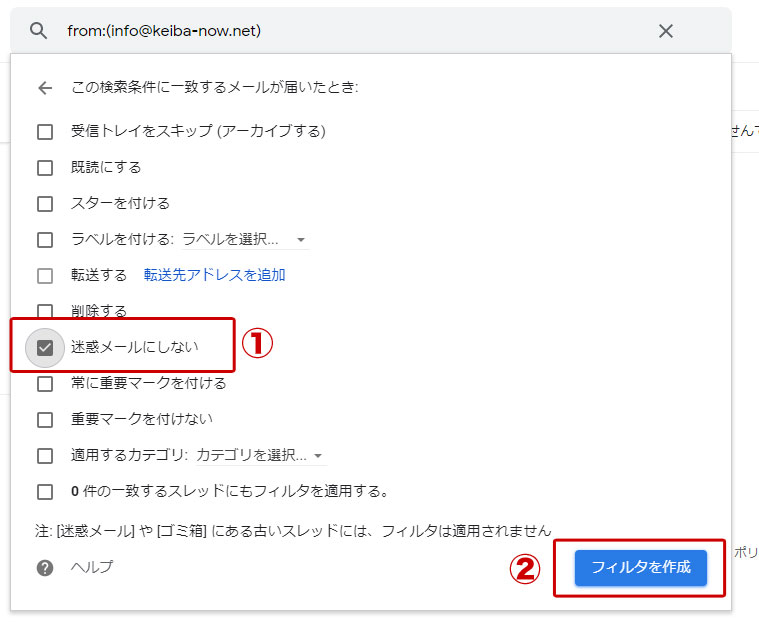Check the 転送する checkbox
The width and height of the screenshot is (759, 629).
(x=45, y=276)
